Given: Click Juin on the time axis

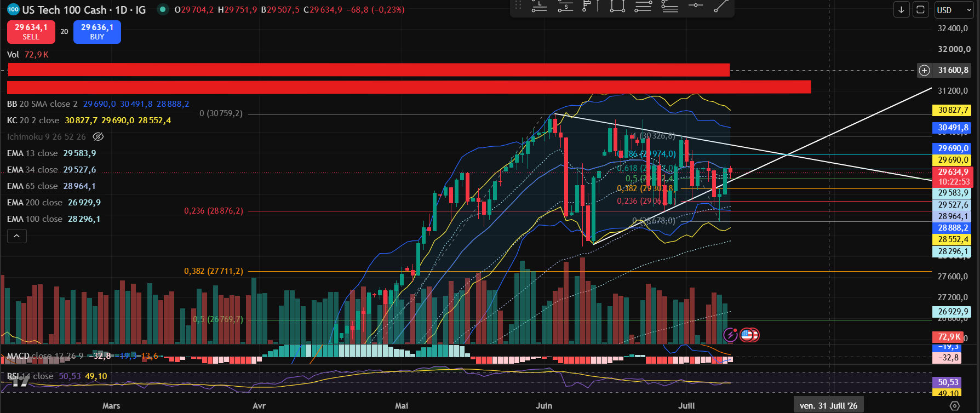Looking at the screenshot, I should click(x=544, y=406).
